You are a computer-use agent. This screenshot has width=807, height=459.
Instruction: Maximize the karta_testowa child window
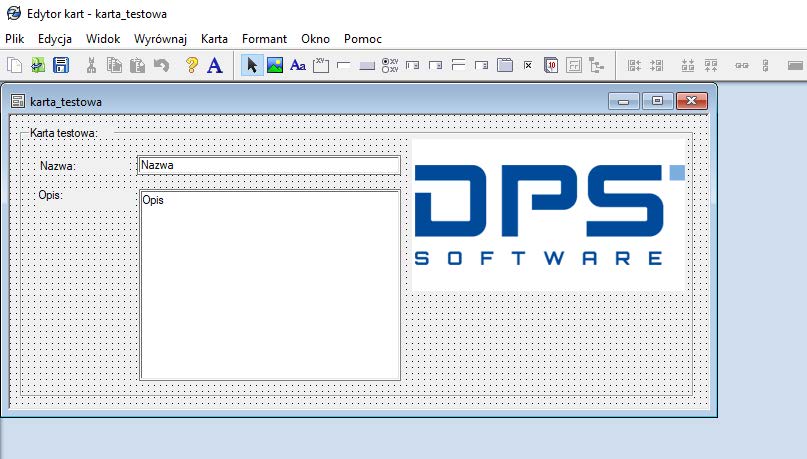click(x=658, y=101)
